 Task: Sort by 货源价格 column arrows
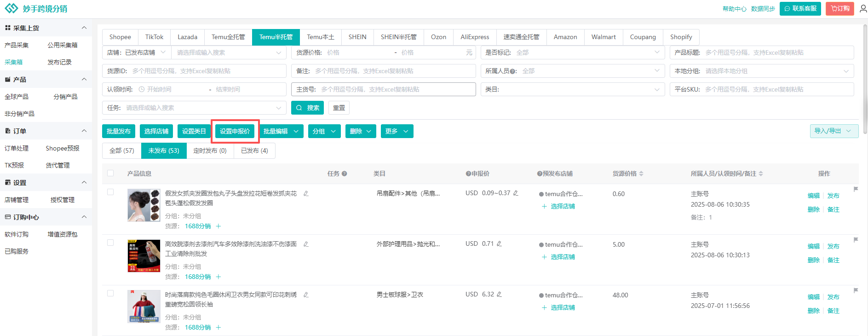pos(641,174)
